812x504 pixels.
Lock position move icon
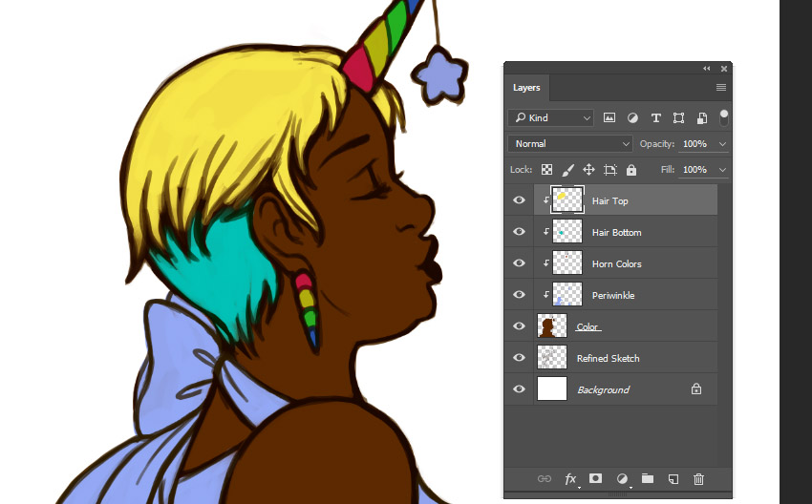pos(588,170)
